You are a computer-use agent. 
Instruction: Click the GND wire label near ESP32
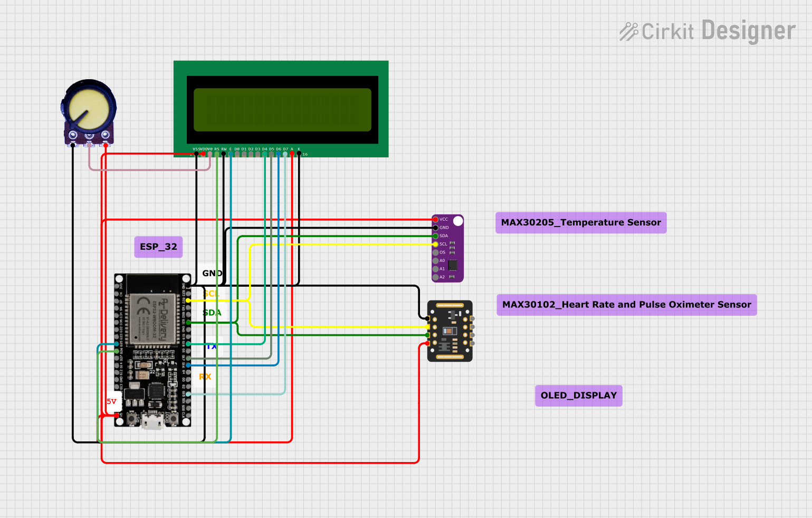212,273
